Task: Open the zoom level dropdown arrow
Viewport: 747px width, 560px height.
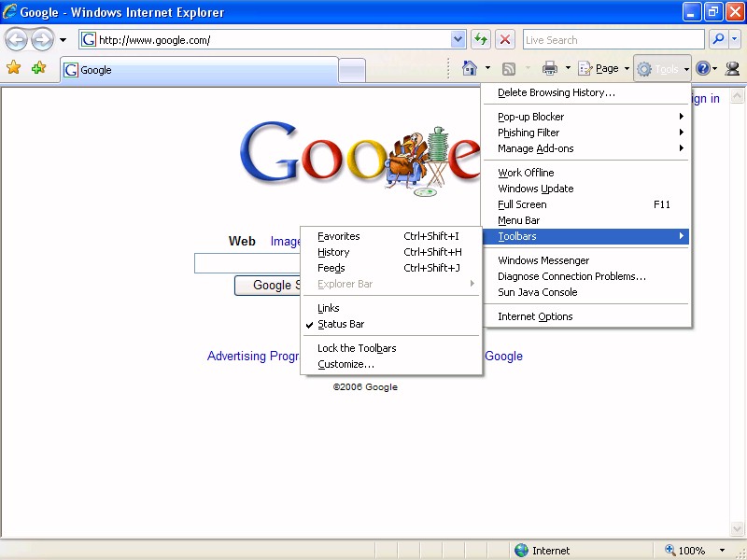Action: click(x=722, y=551)
